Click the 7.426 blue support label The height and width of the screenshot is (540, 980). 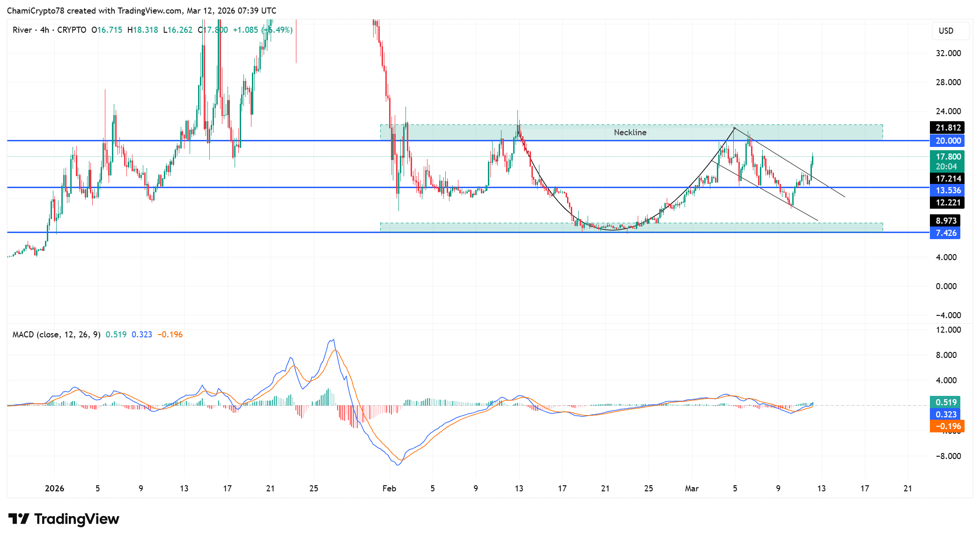coord(945,233)
